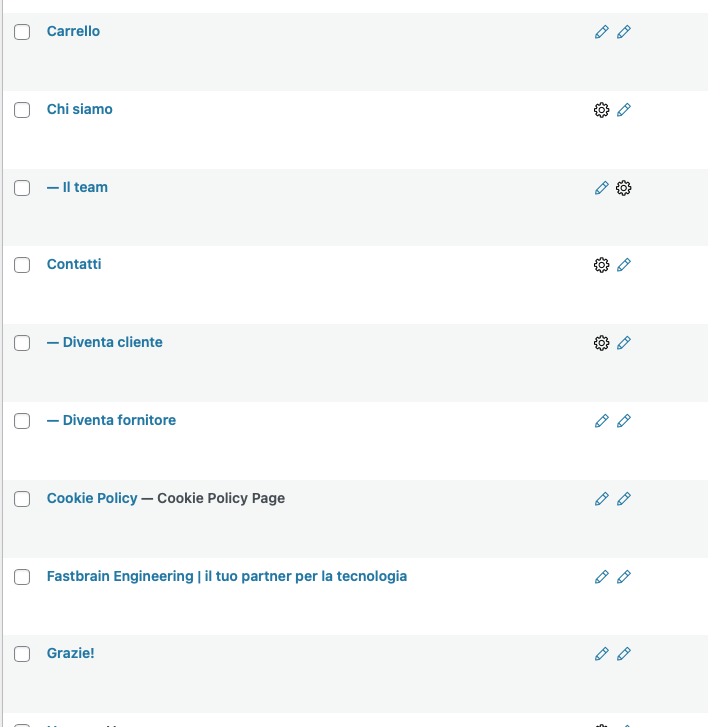The image size is (708, 727).
Task: Check the Il team row checkbox
Action: (22, 188)
